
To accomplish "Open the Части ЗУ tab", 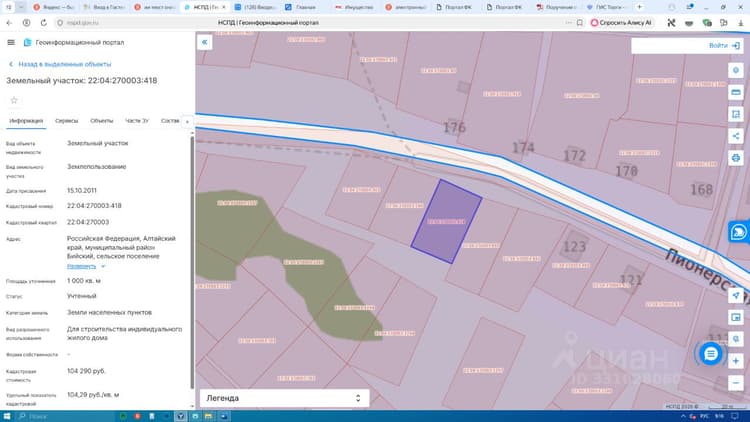I will (x=137, y=121).
